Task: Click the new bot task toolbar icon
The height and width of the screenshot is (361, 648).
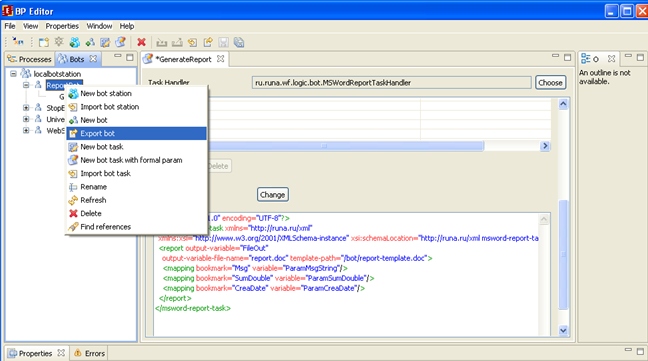Action: coord(105,42)
